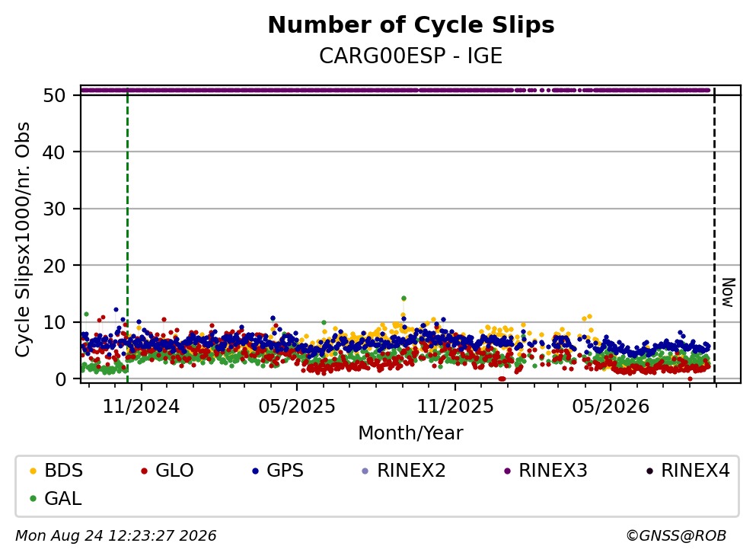Viewport: 756px width, 559px height.
Task: Click the yellow BDS legend dot
Action: point(33,471)
